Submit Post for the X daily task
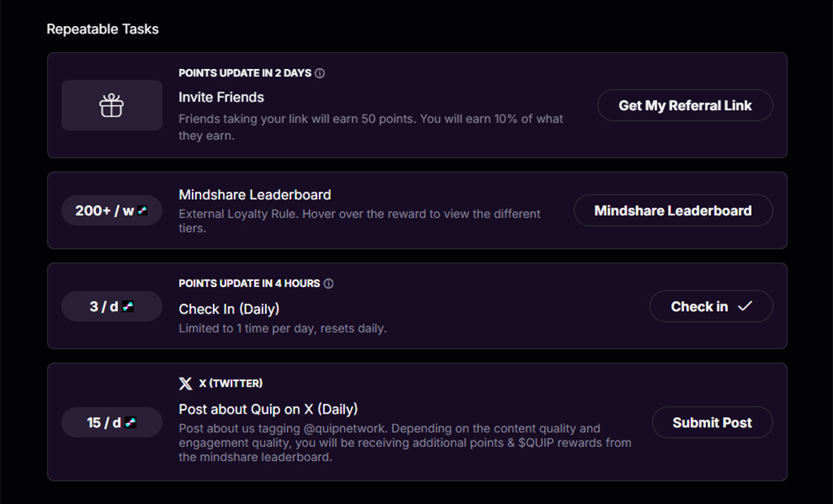Screen dimensions: 833x504 click(712, 423)
